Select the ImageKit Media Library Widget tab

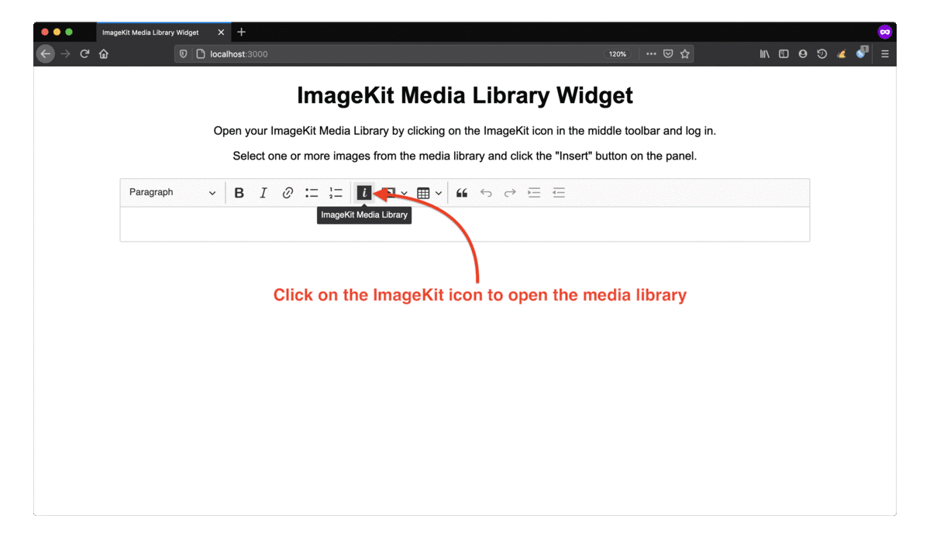pos(163,33)
